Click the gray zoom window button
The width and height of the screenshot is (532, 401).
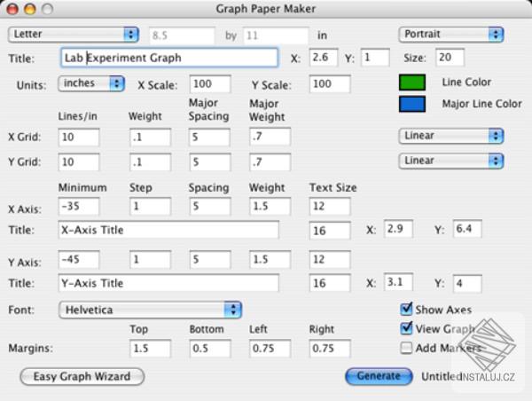47,9
